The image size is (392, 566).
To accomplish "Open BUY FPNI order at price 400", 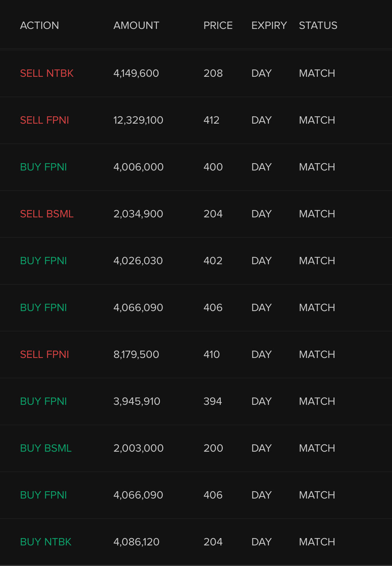I will pos(44,167).
